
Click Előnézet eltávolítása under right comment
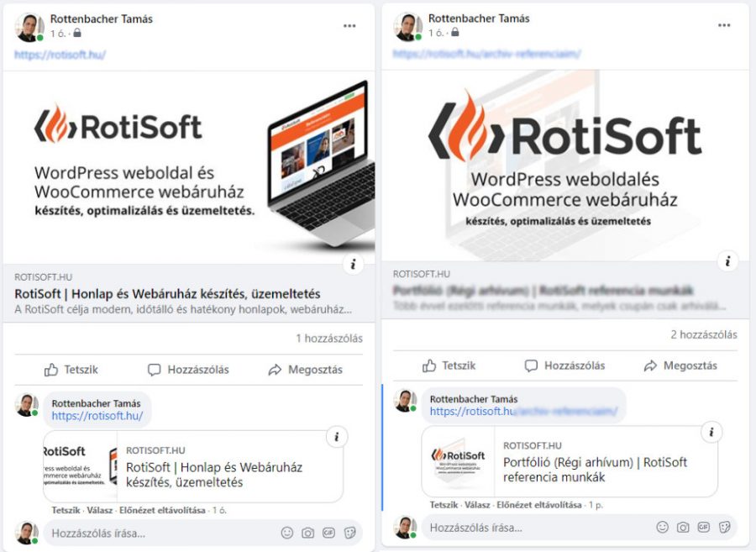click(x=539, y=505)
